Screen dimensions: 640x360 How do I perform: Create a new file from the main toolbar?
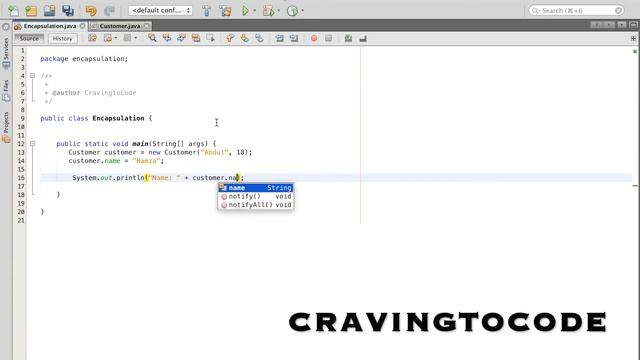(x=13, y=11)
